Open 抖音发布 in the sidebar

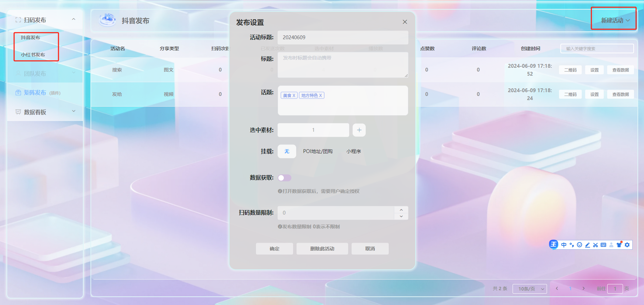pos(31,37)
